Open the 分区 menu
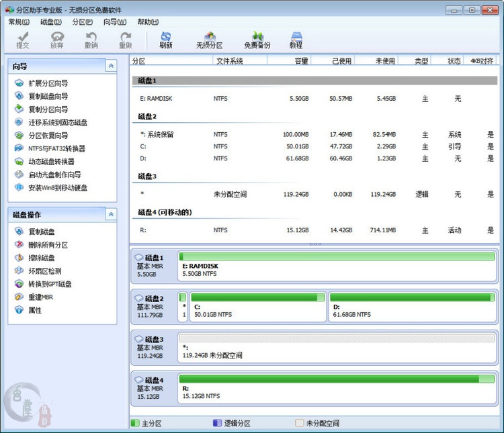Image resolution: width=504 pixels, height=433 pixels. 82,22
